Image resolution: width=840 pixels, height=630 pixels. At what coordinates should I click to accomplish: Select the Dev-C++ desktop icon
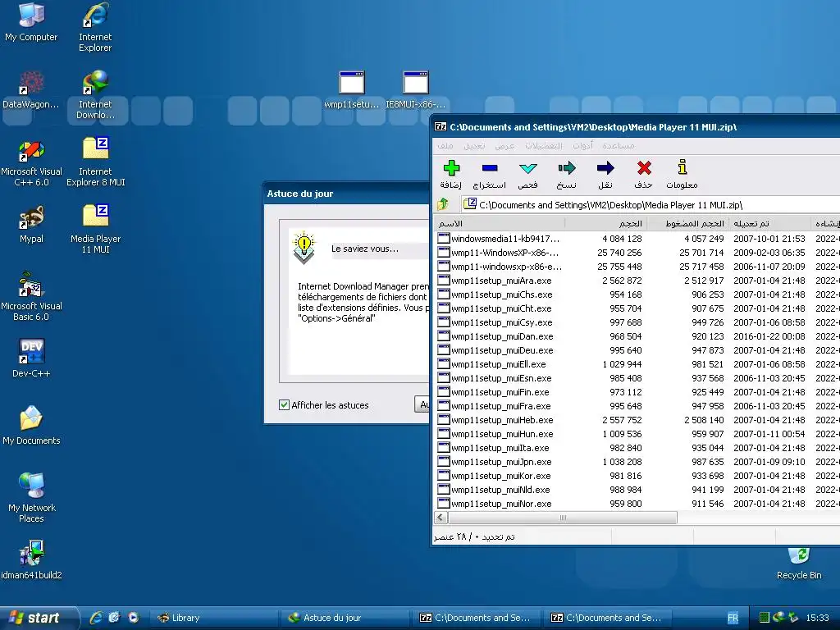click(x=31, y=358)
